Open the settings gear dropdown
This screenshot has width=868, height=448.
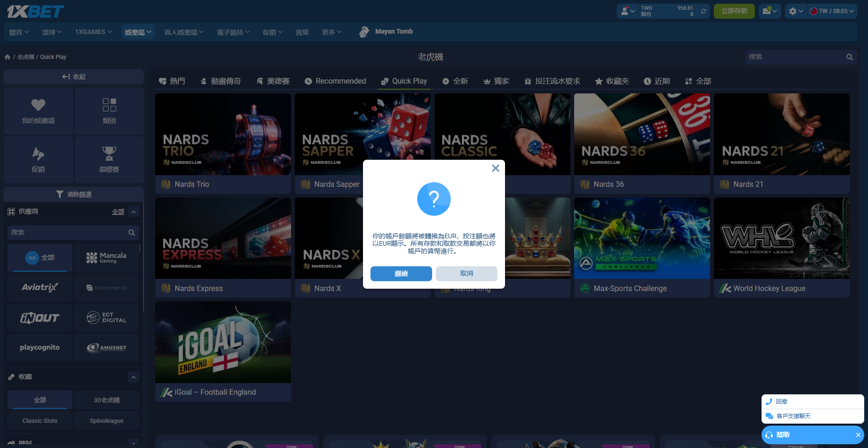(796, 11)
